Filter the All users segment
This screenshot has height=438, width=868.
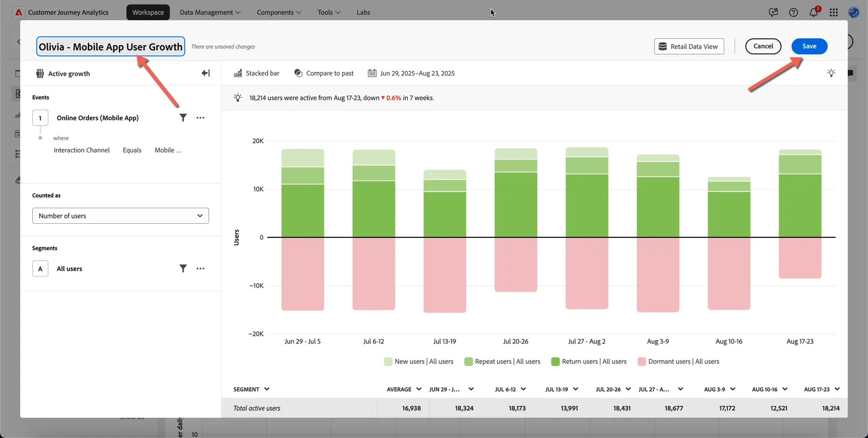[183, 269]
